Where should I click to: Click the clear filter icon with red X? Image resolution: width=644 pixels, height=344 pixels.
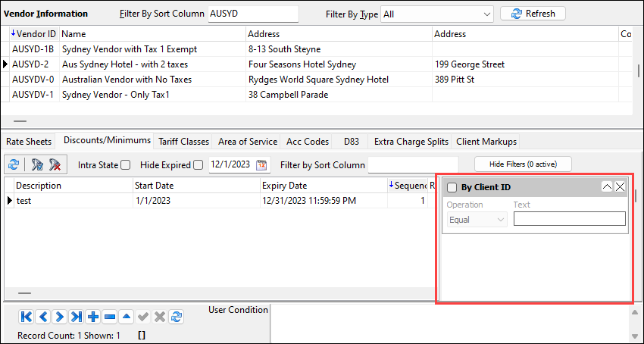click(x=55, y=164)
